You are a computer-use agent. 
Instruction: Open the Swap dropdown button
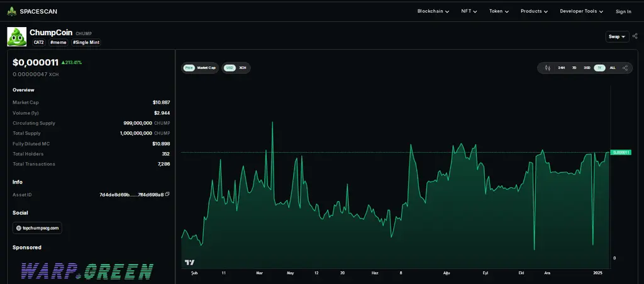(617, 36)
